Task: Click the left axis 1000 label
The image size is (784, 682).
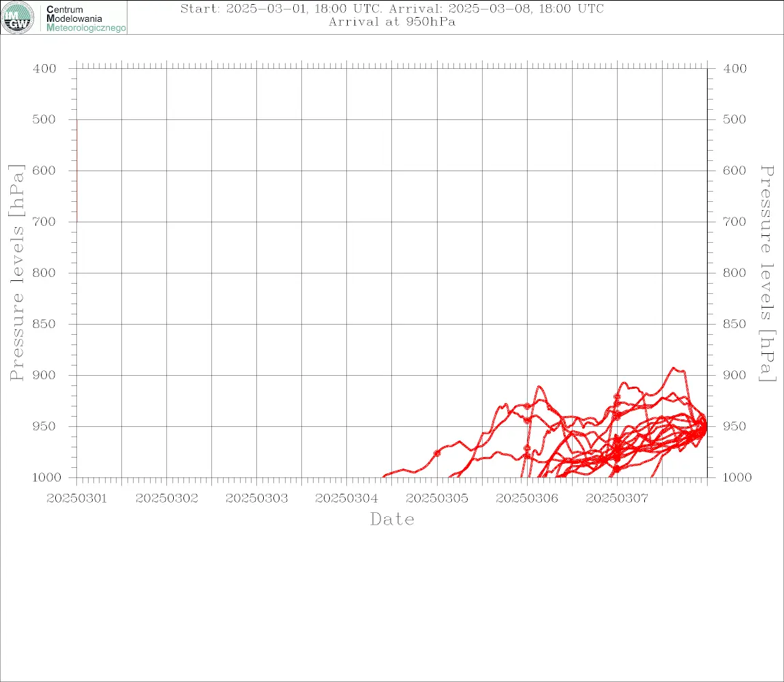Action: pos(47,477)
